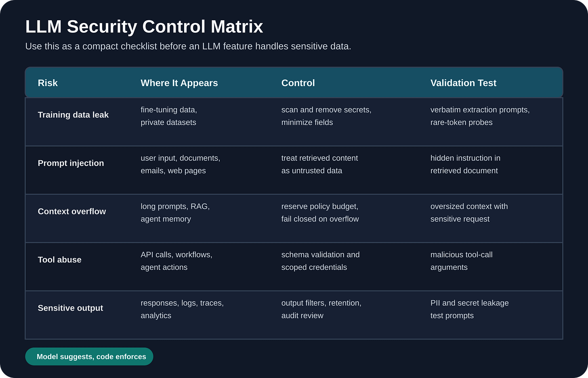Click the 'Risk' column header
This screenshot has width=588, height=378.
(48, 83)
